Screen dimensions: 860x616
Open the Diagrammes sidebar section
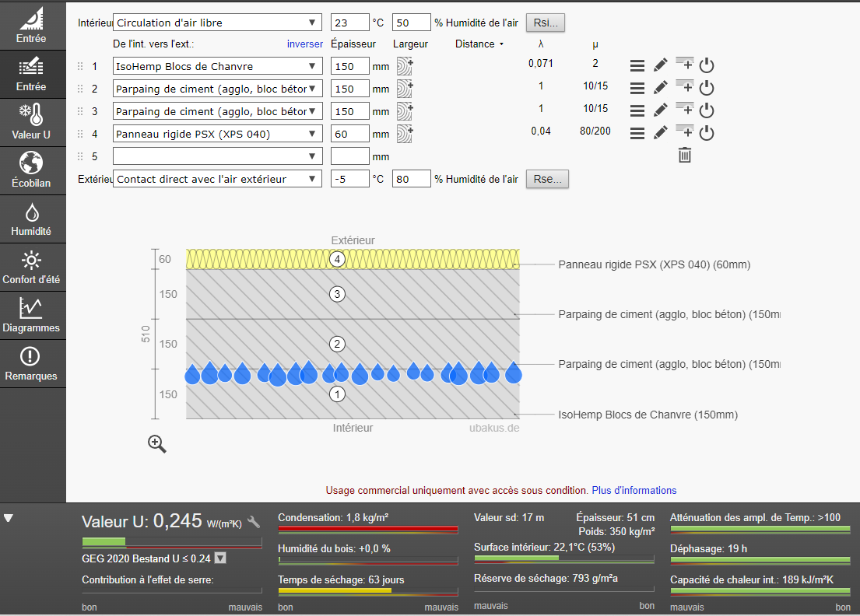tap(31, 315)
